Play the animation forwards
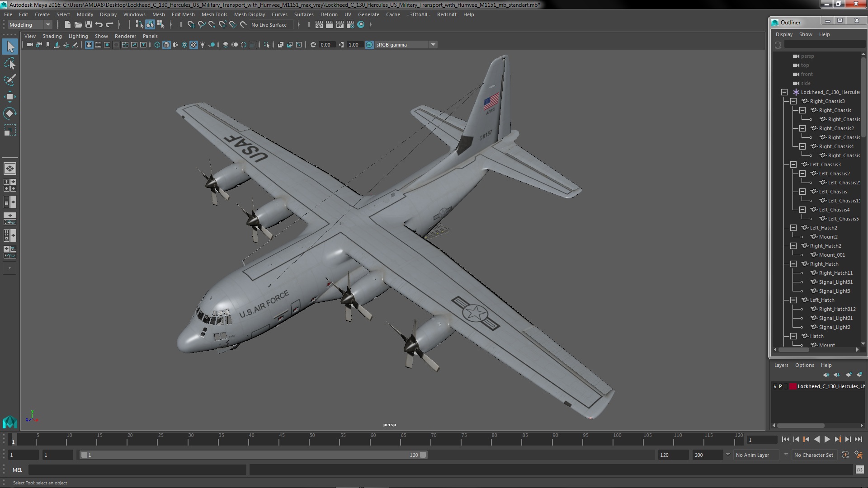Image resolution: width=868 pixels, height=488 pixels. pyautogui.click(x=827, y=439)
